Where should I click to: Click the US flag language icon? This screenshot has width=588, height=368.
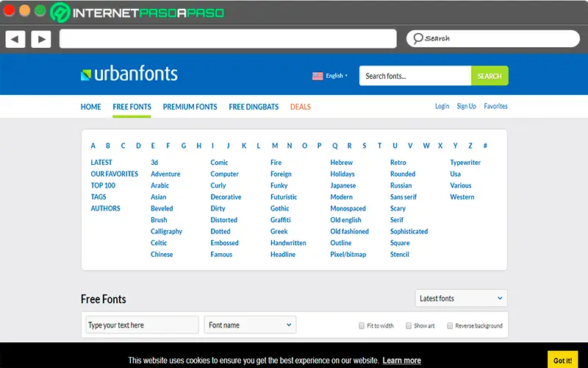(318, 76)
